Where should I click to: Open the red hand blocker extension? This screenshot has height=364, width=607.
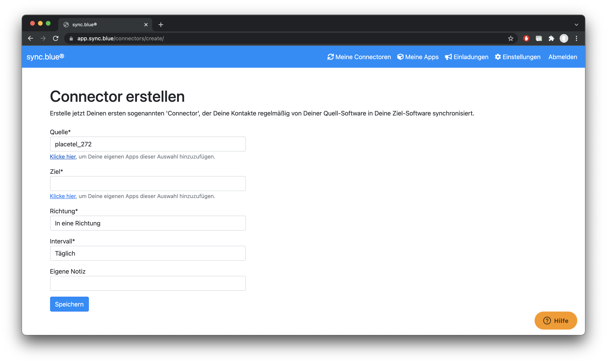(x=526, y=39)
